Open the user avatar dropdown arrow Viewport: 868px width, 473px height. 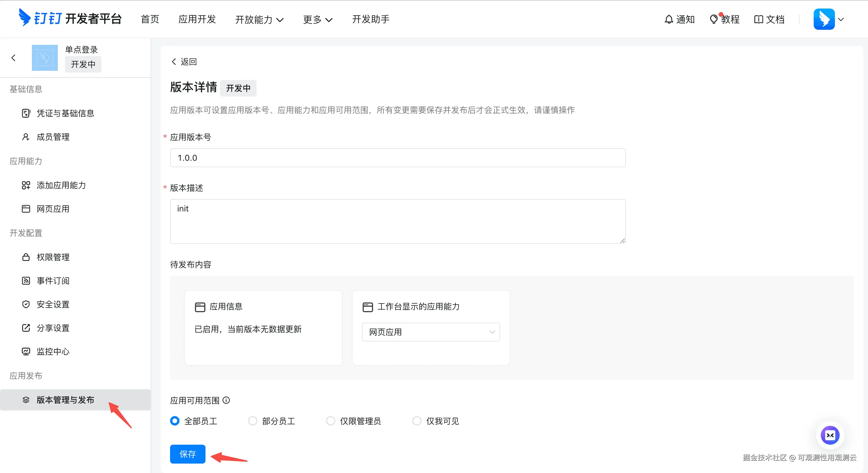[841, 19]
